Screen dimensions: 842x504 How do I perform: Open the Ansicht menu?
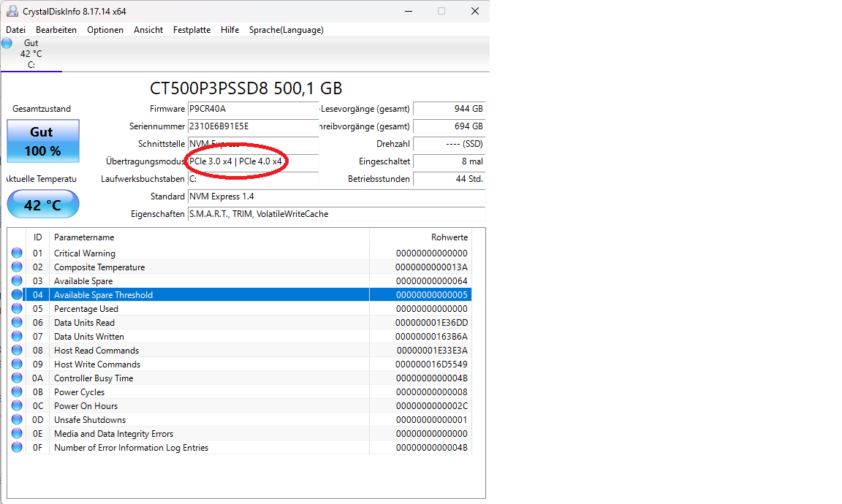click(148, 30)
